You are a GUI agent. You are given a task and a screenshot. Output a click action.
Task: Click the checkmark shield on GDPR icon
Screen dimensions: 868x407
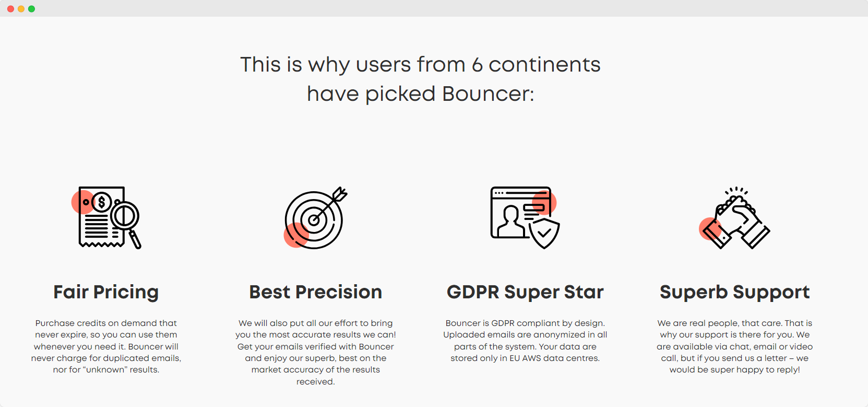coord(544,233)
